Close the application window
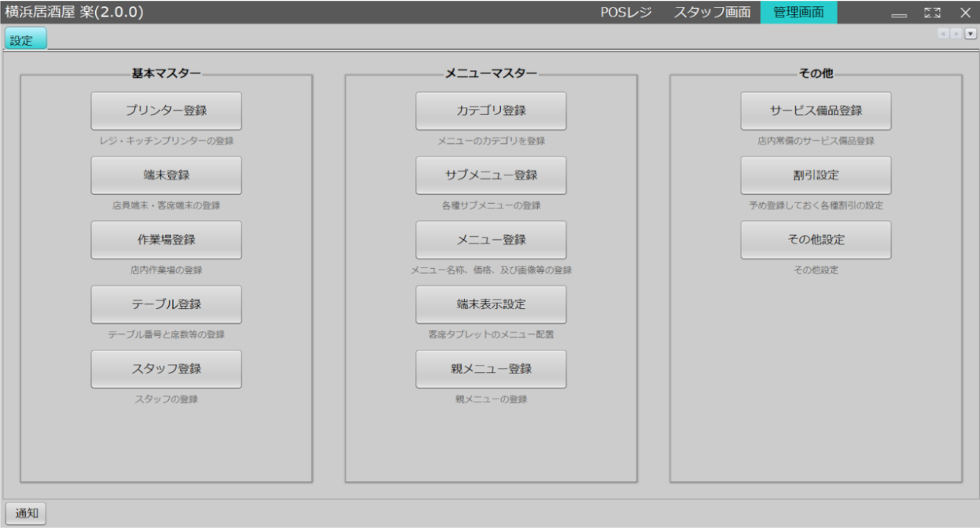The width and height of the screenshot is (980, 530). pos(965,13)
